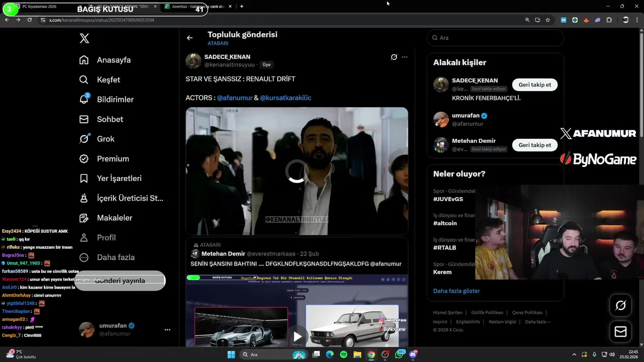Click browser back arrow
Viewport: 644px width, 362px height.
[7, 20]
